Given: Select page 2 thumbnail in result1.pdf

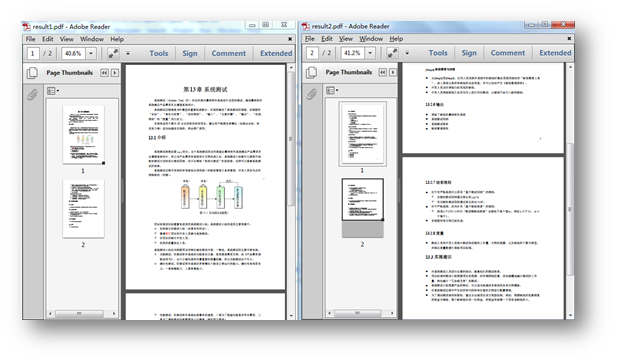Looking at the screenshot, I should (83, 209).
